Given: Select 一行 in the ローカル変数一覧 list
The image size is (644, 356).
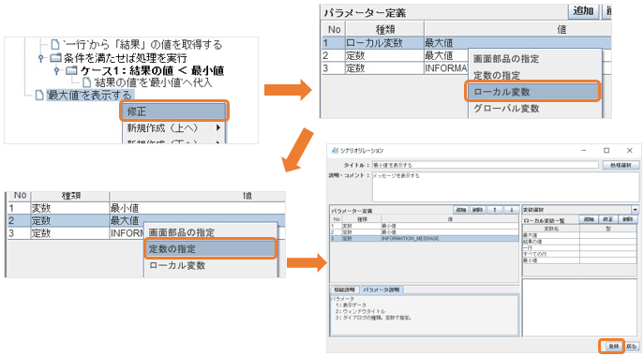Looking at the screenshot, I should point(579,248).
